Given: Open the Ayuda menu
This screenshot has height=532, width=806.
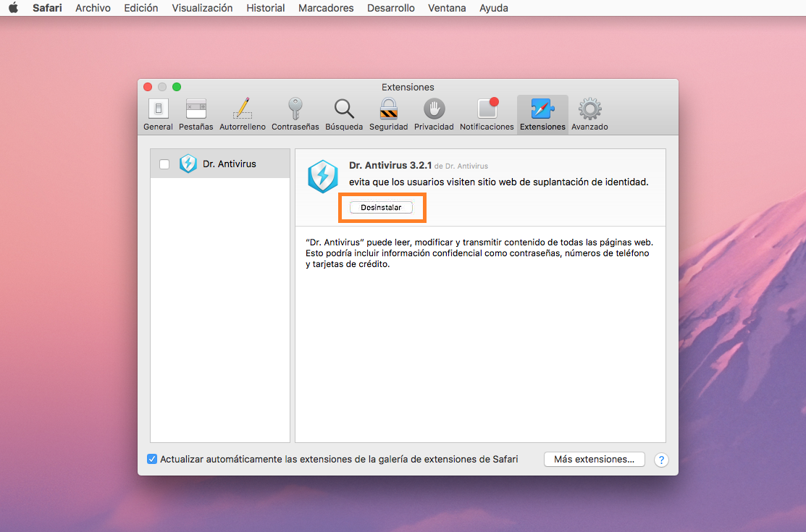Looking at the screenshot, I should point(493,8).
